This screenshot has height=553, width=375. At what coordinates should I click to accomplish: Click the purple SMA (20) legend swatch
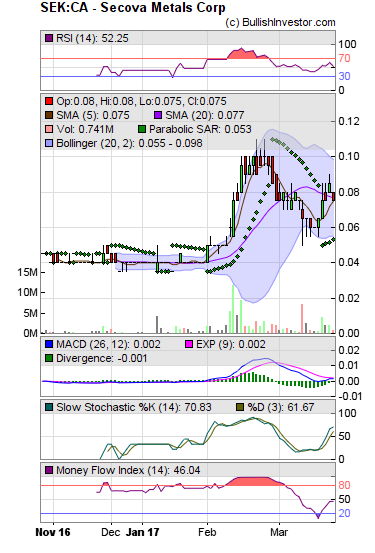click(158, 115)
